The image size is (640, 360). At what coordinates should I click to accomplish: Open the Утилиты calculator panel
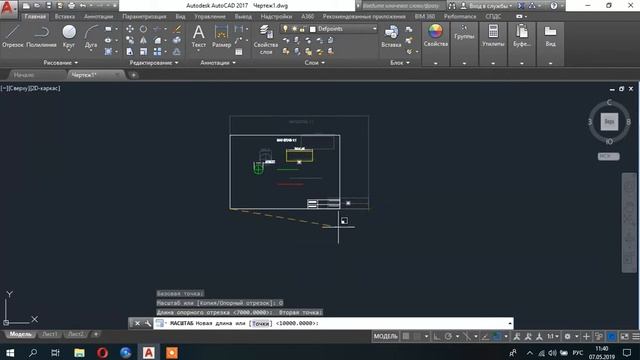tap(493, 36)
